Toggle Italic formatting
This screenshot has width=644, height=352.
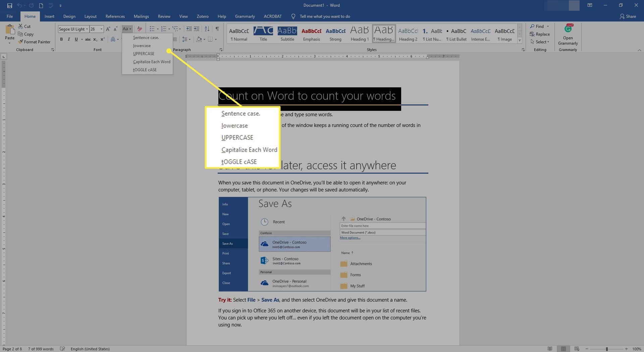tap(69, 39)
